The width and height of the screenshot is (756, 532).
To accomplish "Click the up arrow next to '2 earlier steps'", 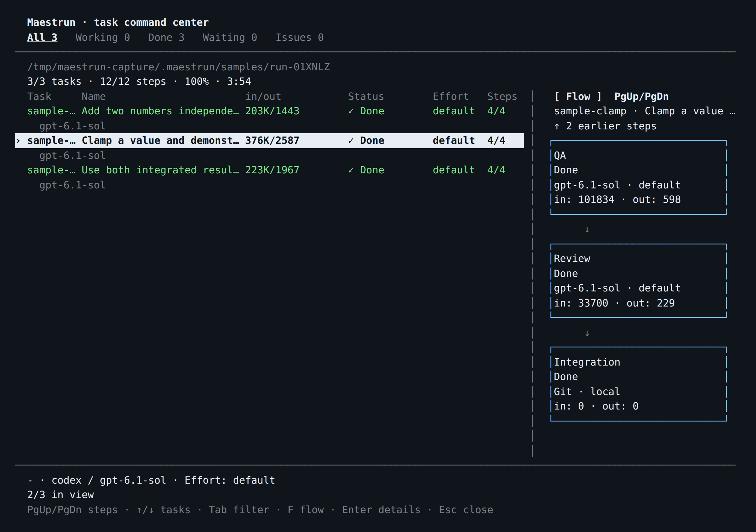I will pos(557,126).
